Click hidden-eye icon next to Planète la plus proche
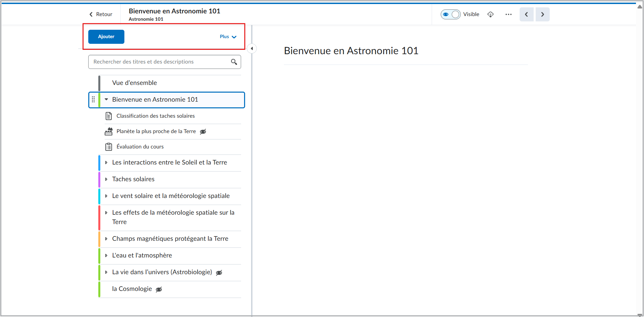The image size is (644, 317). 203,132
